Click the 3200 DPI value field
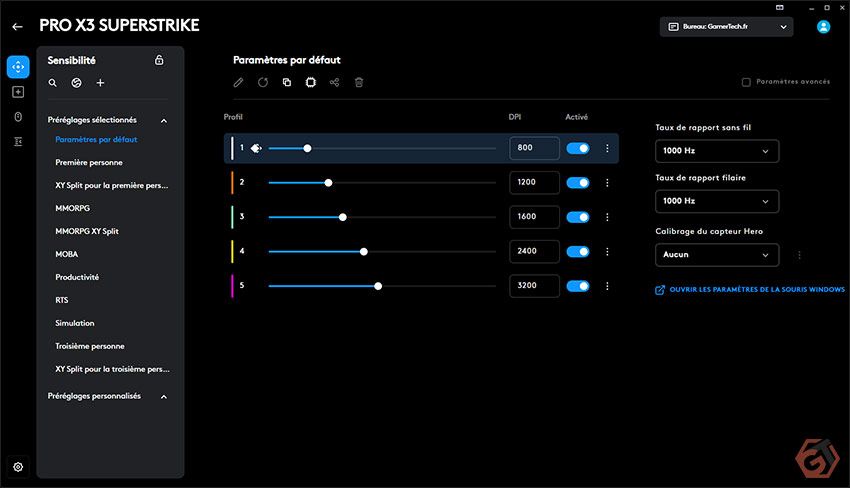Image resolution: width=850 pixels, height=488 pixels. pos(534,286)
